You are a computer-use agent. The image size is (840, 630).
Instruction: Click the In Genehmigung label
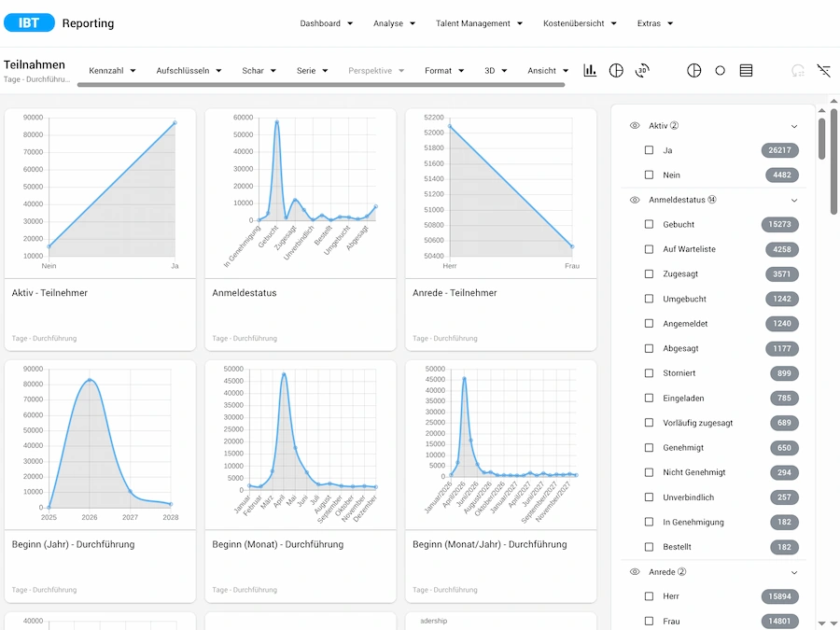[x=693, y=522]
